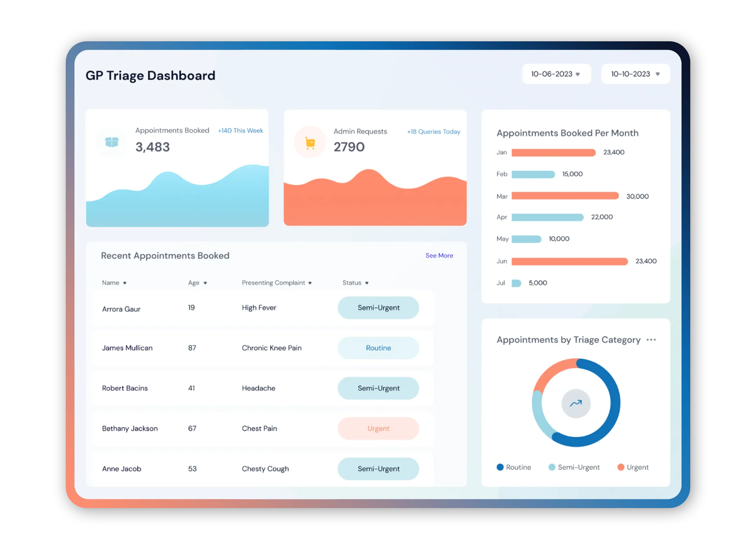The height and width of the screenshot is (549, 756).
Task: Select the Recent Appointments Booked heading
Action: pyautogui.click(x=165, y=255)
